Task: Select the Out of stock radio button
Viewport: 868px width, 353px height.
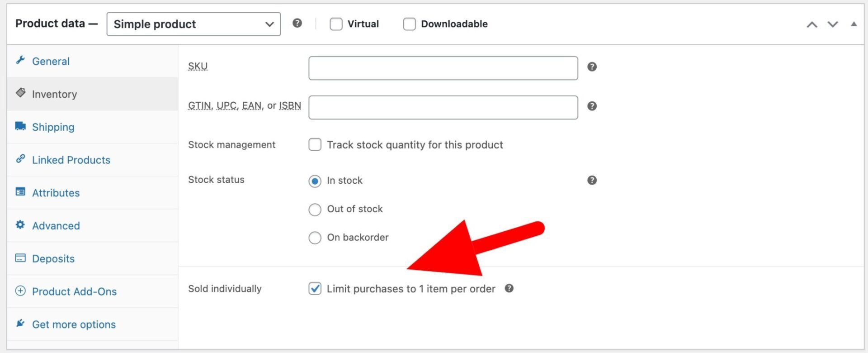Action: (x=315, y=210)
